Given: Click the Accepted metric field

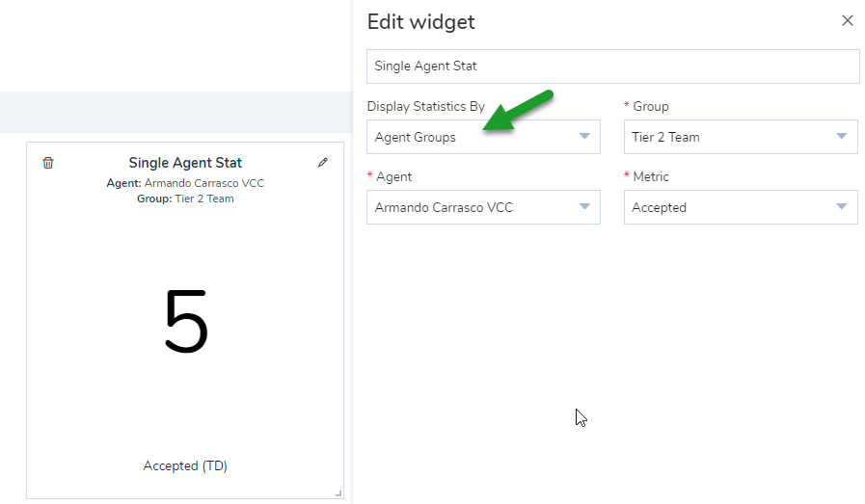Looking at the screenshot, I should tap(741, 207).
